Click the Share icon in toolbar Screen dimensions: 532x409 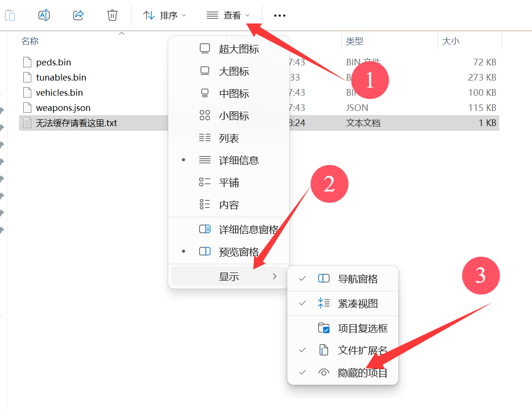pyautogui.click(x=78, y=15)
